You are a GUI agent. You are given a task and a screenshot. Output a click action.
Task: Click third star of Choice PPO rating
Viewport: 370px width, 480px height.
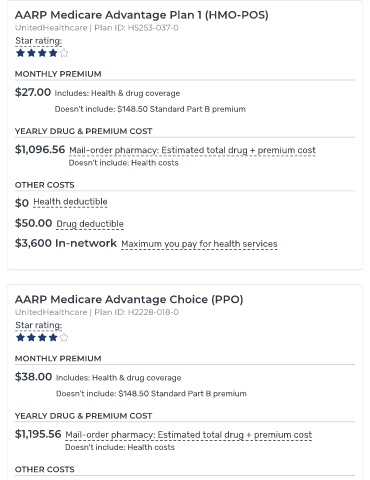[x=42, y=338]
